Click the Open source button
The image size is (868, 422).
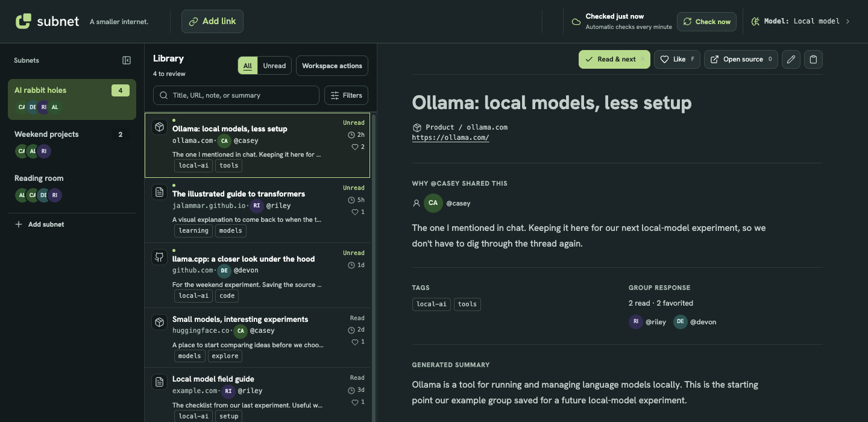click(741, 59)
